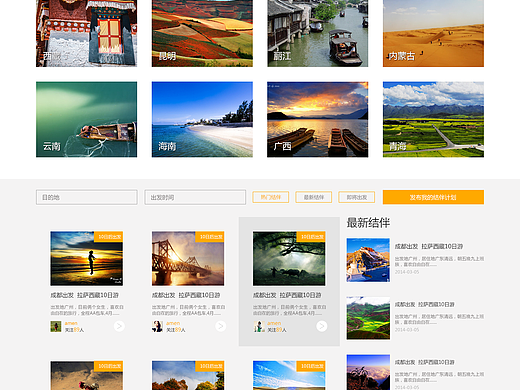Click the 2014-03-05 date beside the Potala Palace thumbnail
The image size is (520, 390).
[x=407, y=272]
